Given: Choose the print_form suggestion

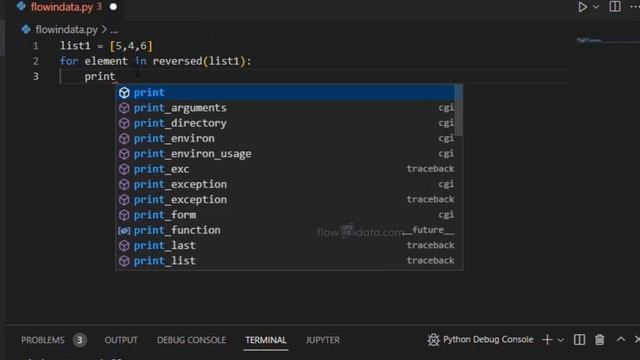Looking at the screenshot, I should pyautogui.click(x=285, y=215).
